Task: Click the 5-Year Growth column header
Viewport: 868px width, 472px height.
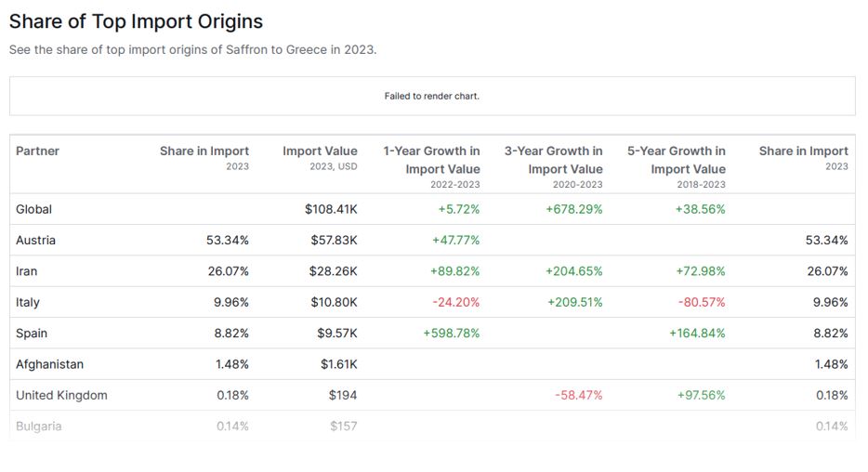Action: (x=677, y=159)
